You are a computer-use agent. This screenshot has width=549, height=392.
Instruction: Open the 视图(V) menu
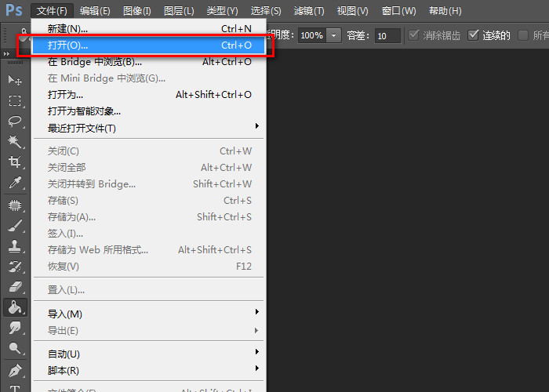(x=353, y=11)
